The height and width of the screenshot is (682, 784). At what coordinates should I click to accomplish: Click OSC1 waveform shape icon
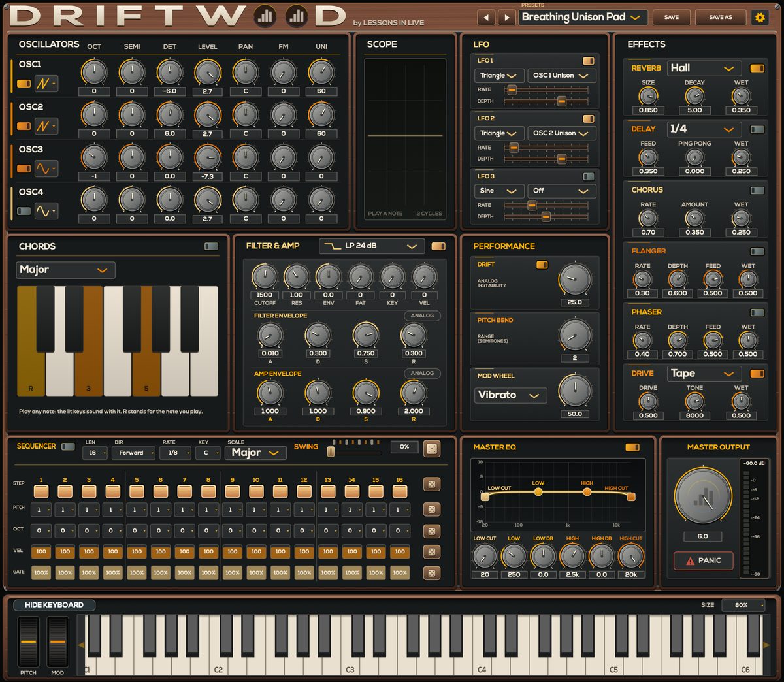(46, 84)
